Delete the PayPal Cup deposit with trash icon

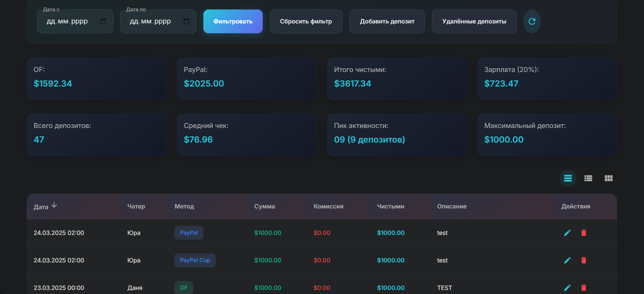584,260
